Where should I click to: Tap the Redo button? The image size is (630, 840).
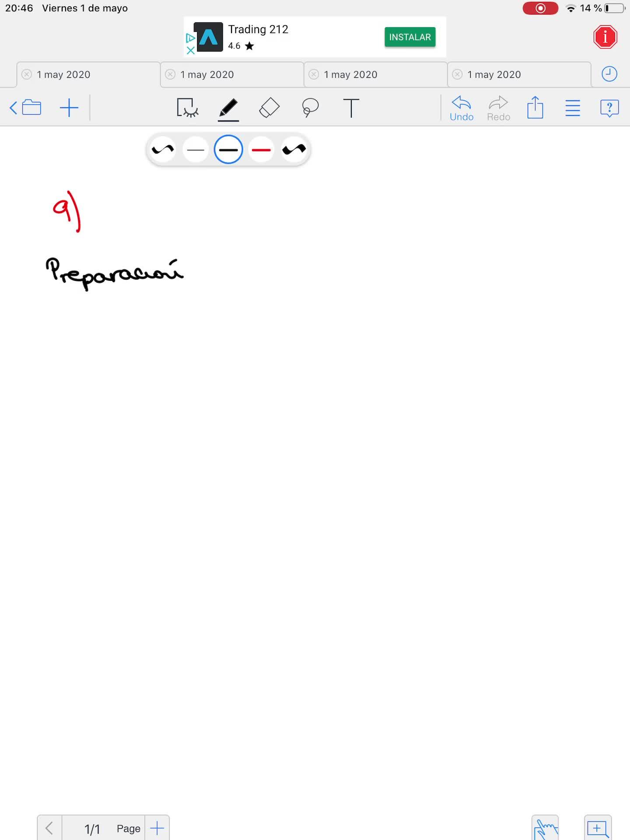[499, 108]
